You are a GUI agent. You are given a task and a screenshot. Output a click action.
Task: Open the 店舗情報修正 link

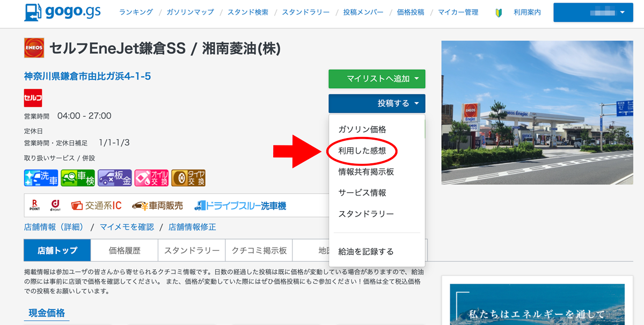[192, 227]
